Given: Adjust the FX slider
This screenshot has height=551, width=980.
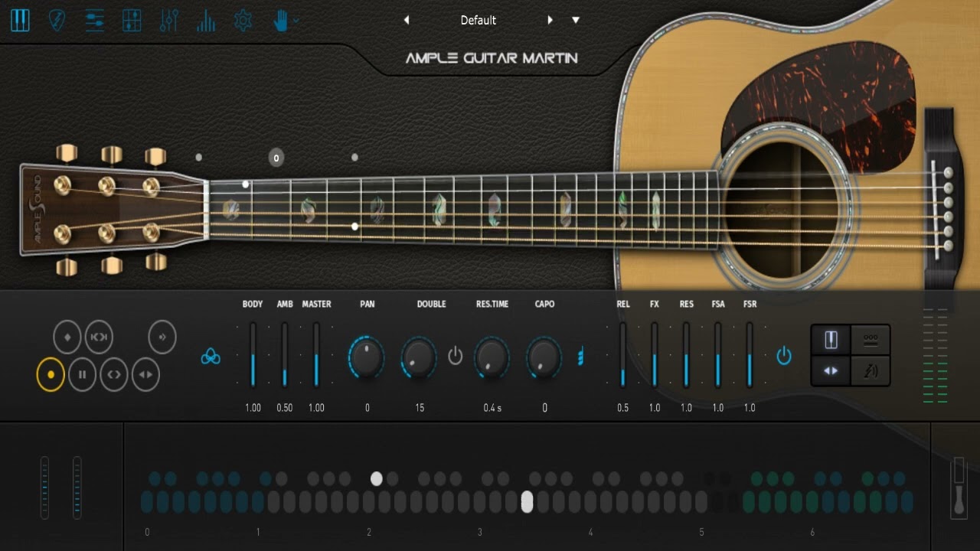Looking at the screenshot, I should click(655, 354).
